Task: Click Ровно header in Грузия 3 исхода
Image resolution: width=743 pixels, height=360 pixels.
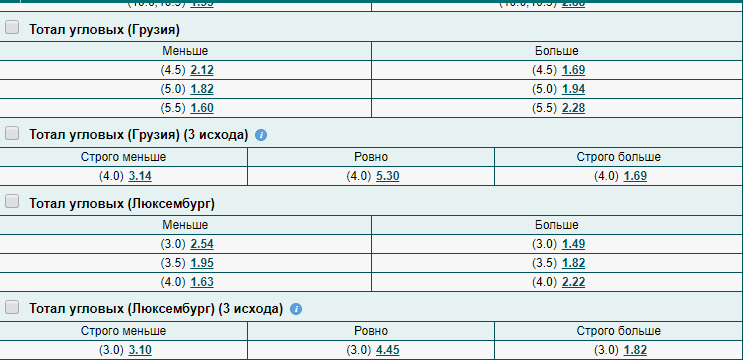Action: click(371, 157)
